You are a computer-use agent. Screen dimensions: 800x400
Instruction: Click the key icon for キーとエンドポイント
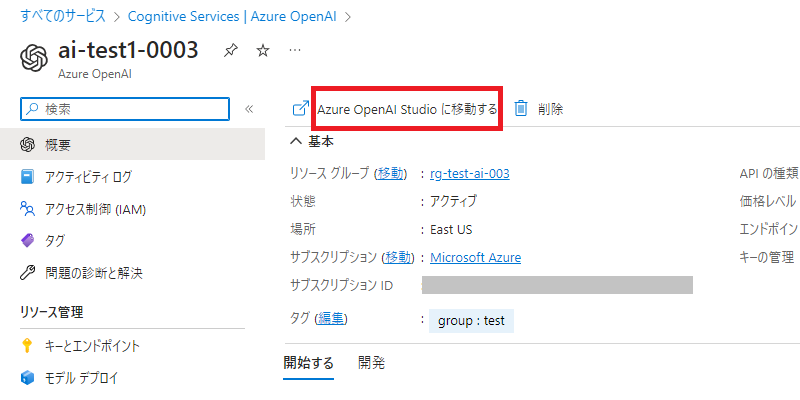(28, 346)
